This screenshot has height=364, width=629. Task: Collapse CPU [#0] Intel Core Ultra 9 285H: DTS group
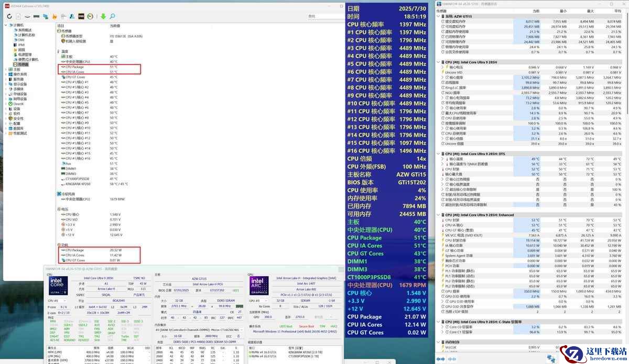(x=439, y=153)
